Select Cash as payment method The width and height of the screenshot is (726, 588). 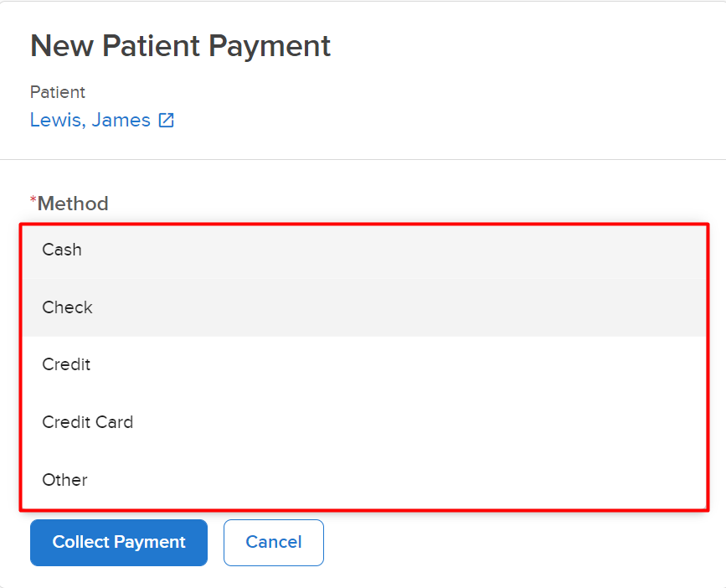pyautogui.click(x=364, y=250)
